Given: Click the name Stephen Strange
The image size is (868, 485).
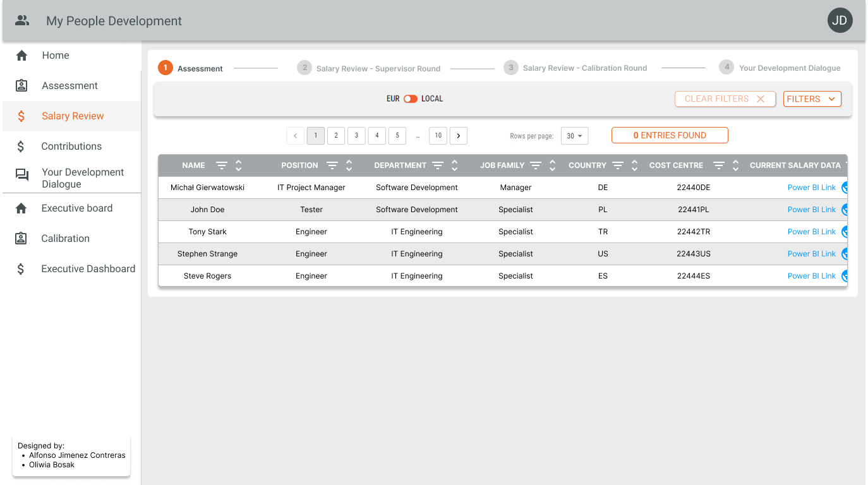Looking at the screenshot, I should [207, 254].
